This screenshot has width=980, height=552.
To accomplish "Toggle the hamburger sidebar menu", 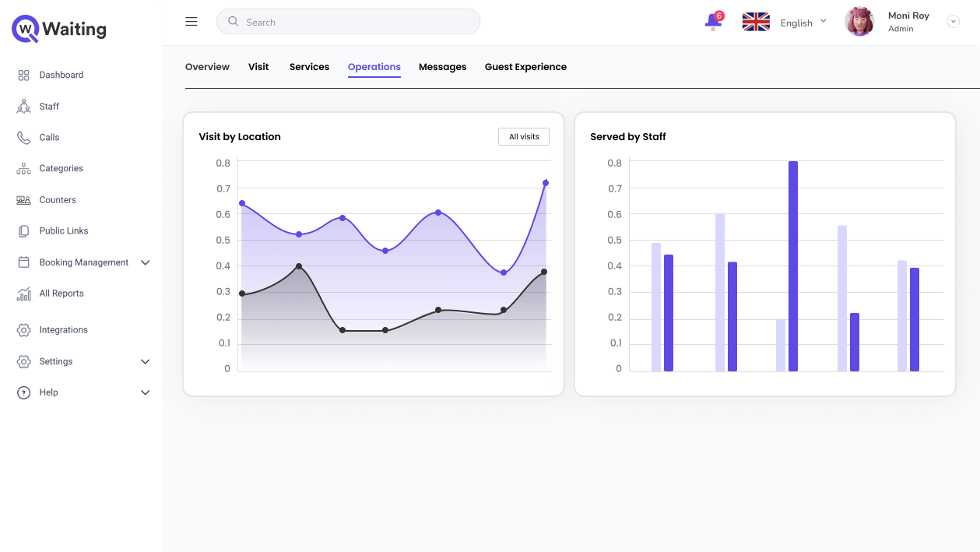I will point(191,22).
